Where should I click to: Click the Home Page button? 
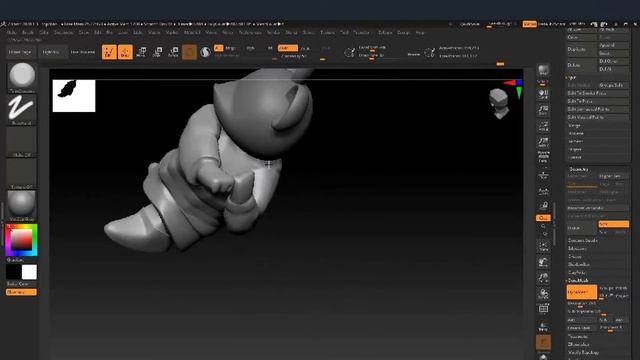pos(20,52)
